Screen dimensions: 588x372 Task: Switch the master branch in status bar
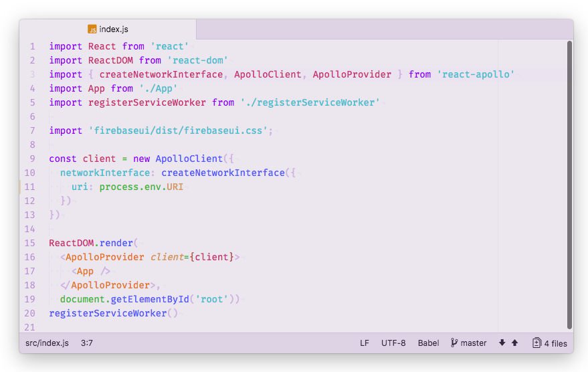(x=469, y=343)
